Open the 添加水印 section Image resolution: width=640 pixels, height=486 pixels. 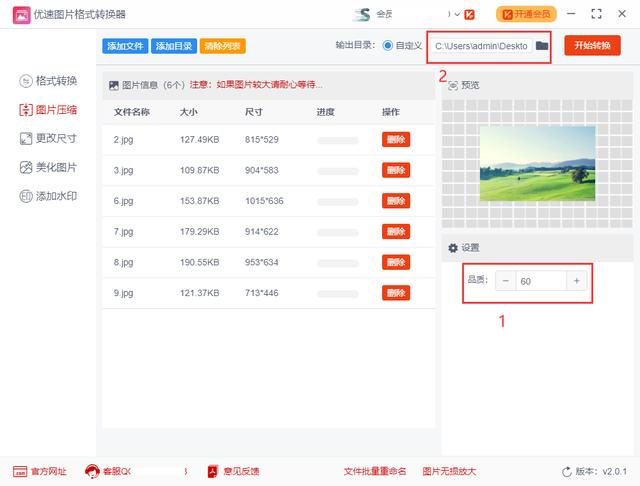[48, 196]
